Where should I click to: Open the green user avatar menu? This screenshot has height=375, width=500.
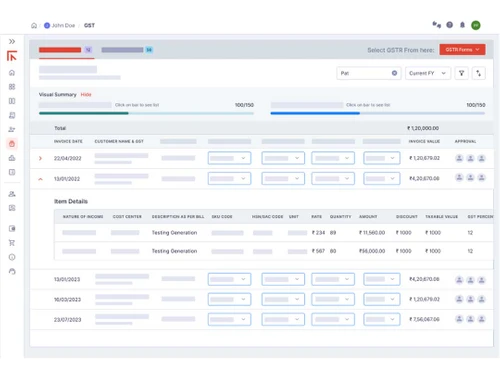pyautogui.click(x=476, y=25)
